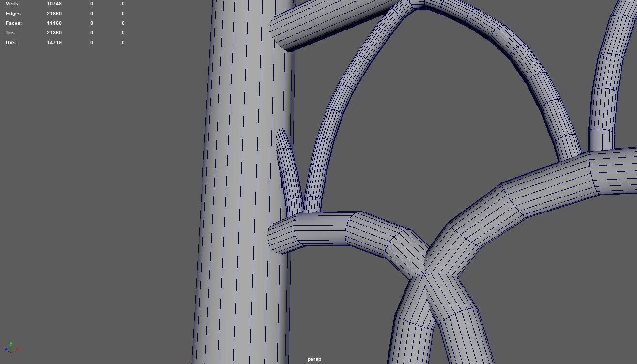
Task: Select the 'Edges:' heads-up display label
Action: tap(14, 14)
